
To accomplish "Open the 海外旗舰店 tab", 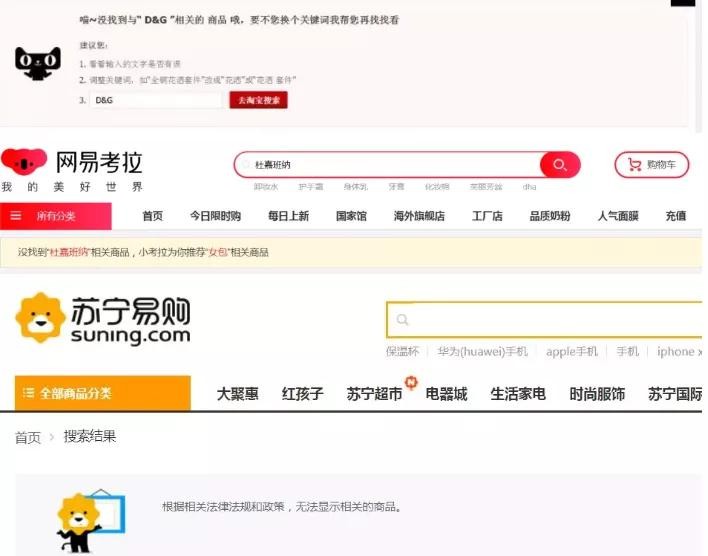I will (x=419, y=216).
